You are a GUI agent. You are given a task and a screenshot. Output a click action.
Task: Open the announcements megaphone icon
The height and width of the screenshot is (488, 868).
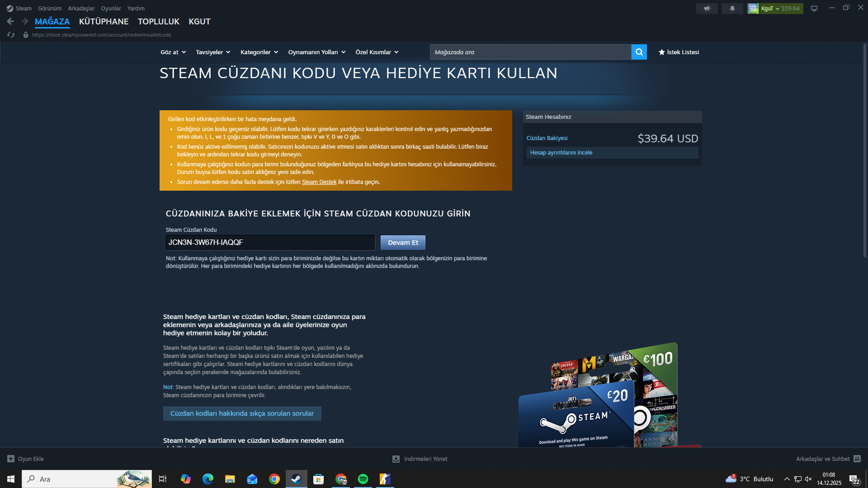click(707, 8)
